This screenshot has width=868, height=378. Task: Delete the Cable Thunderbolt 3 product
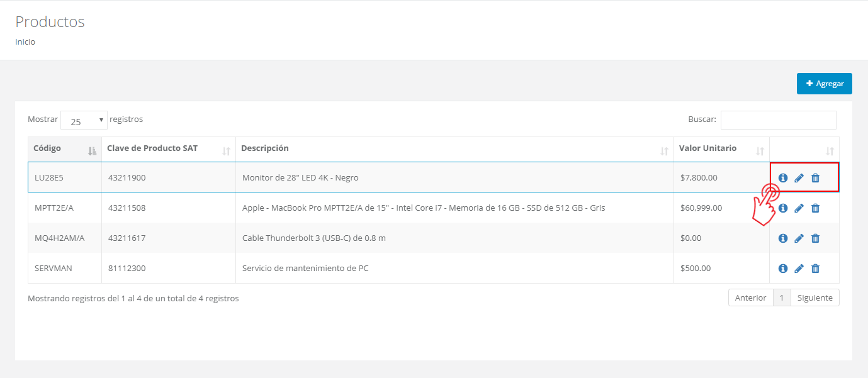click(x=815, y=238)
